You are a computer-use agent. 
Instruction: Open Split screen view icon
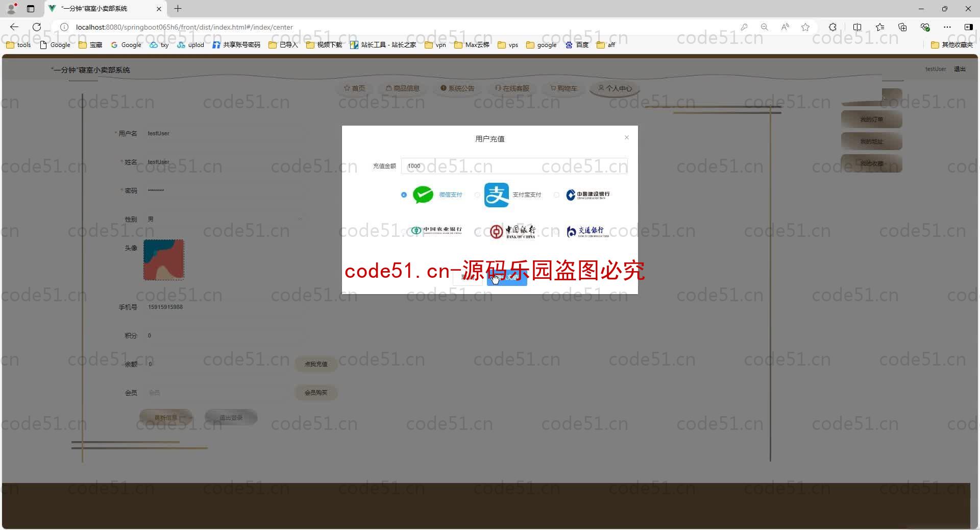point(857,27)
